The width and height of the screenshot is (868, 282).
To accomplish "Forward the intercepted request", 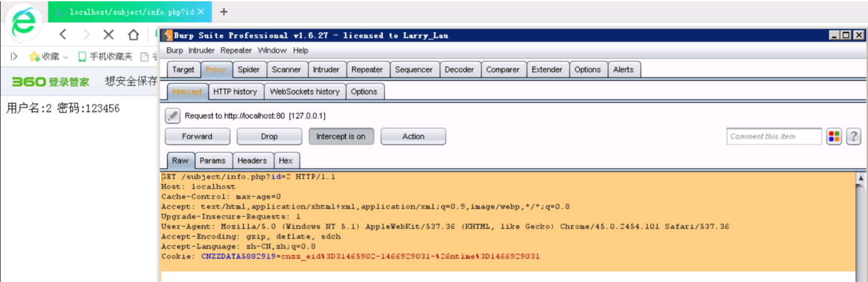I will (x=197, y=137).
